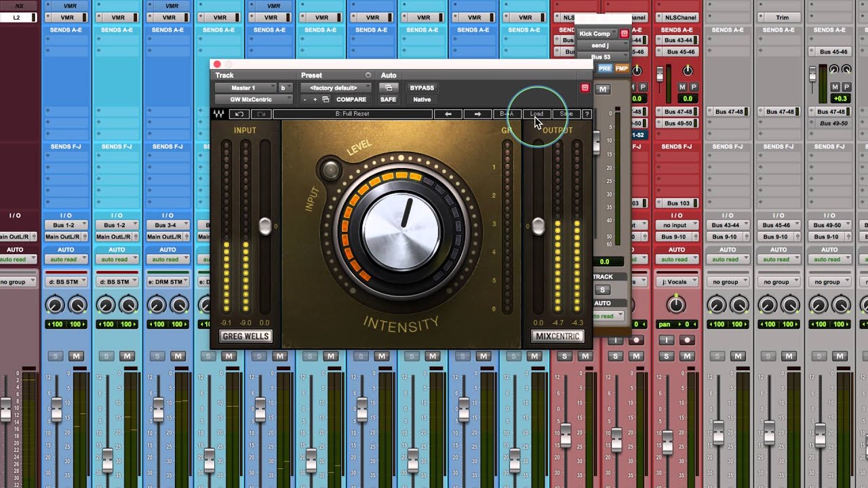868x488 pixels.
Task: Toggle plugin BYPASS
Action: pos(422,87)
